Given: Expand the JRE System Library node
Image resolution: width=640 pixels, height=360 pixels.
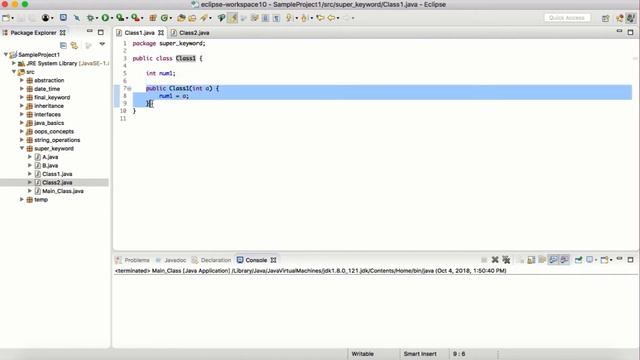Looking at the screenshot, I should (13, 63).
